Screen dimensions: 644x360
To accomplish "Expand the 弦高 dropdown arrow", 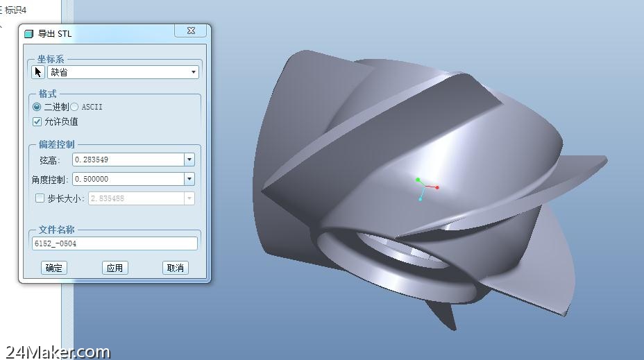I will [x=189, y=160].
